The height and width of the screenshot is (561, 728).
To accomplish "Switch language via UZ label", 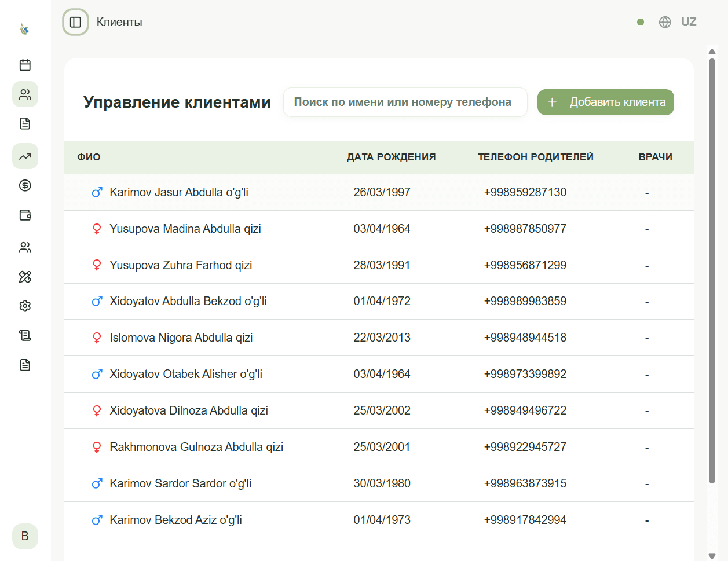I will point(689,22).
